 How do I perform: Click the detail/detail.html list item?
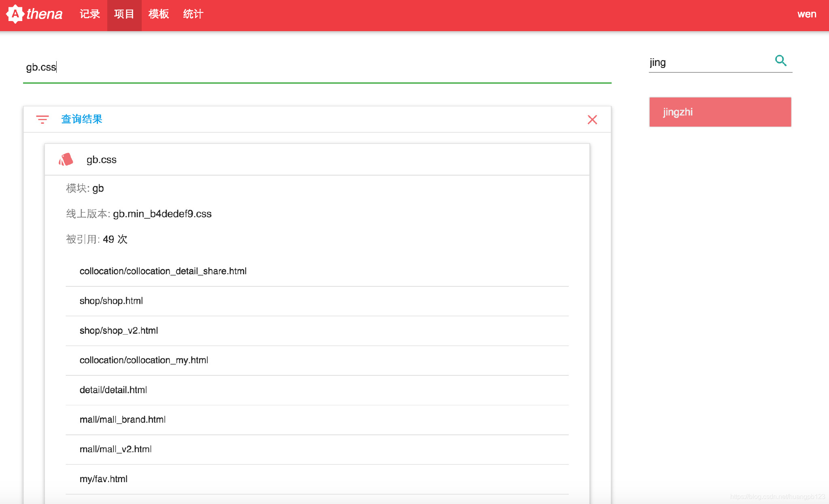point(113,390)
